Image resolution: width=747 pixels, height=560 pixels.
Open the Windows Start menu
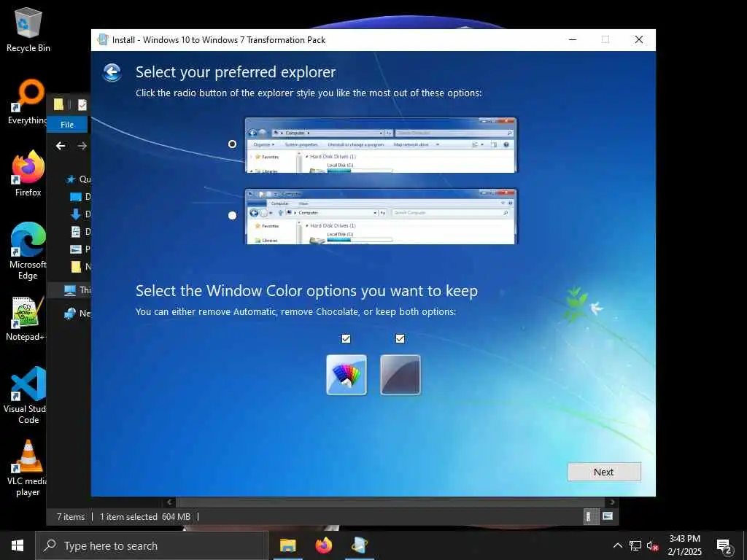tap(18, 545)
